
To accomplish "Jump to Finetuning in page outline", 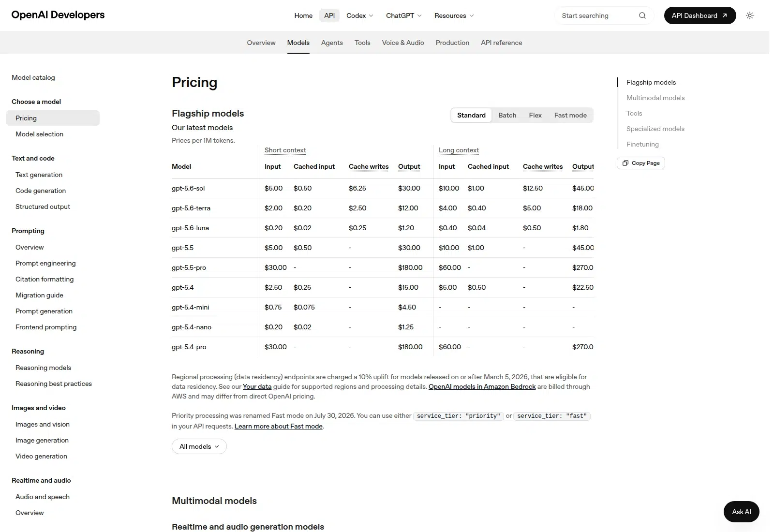I will [x=642, y=144].
